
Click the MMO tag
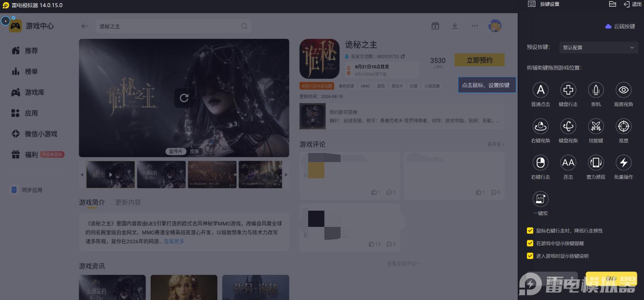(x=365, y=86)
